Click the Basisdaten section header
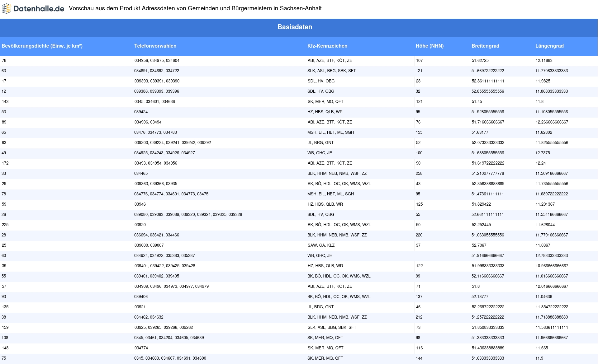Screen dimensions: 598x364 click(295, 27)
